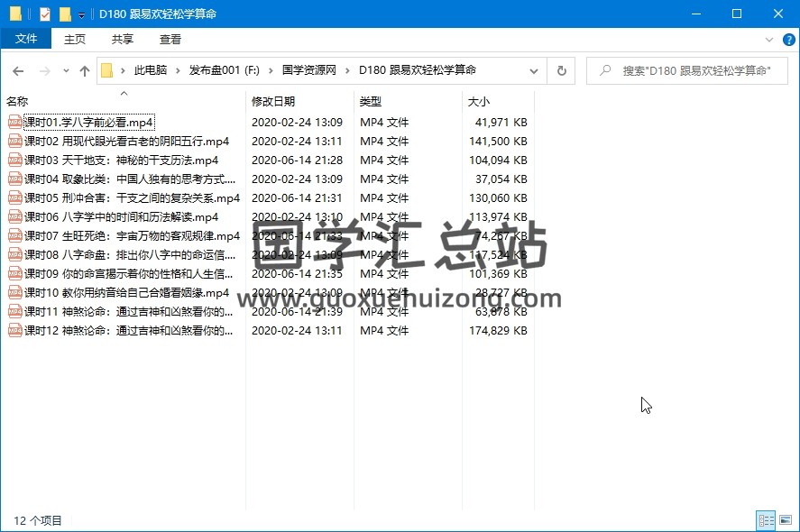Image resolution: width=800 pixels, height=532 pixels.
Task: Switch to large icons view in status bar
Action: pyautogui.click(x=785, y=520)
